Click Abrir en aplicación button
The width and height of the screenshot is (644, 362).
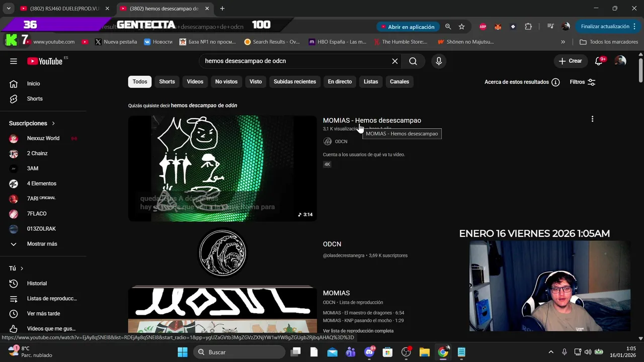tap(408, 27)
